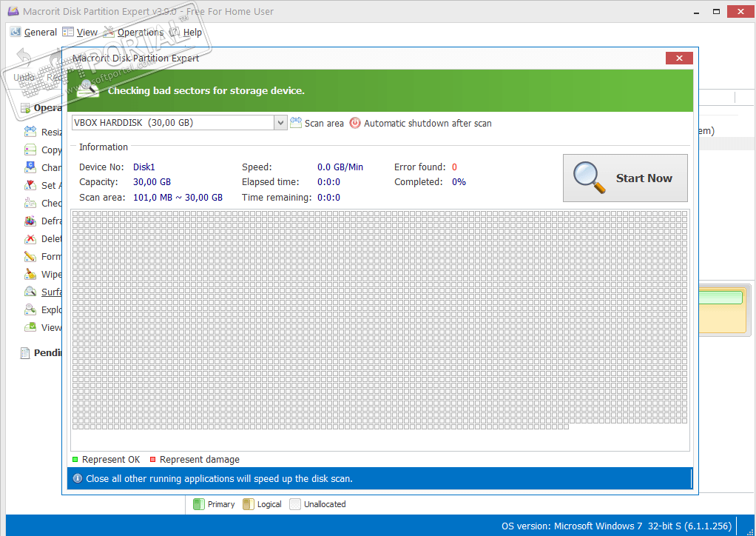Screen dimensions: 756x536
Task: Click the Scan area icon
Action: coord(296,123)
